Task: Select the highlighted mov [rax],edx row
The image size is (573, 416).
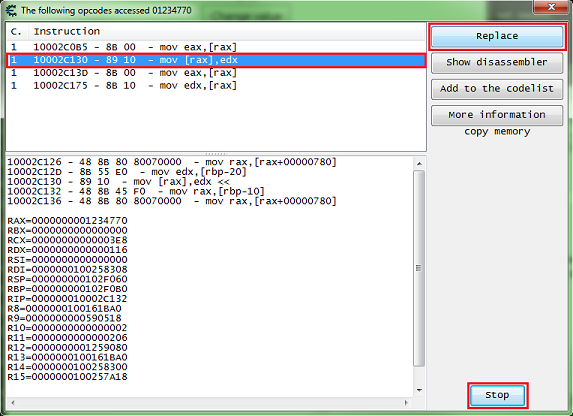Action: (216, 60)
